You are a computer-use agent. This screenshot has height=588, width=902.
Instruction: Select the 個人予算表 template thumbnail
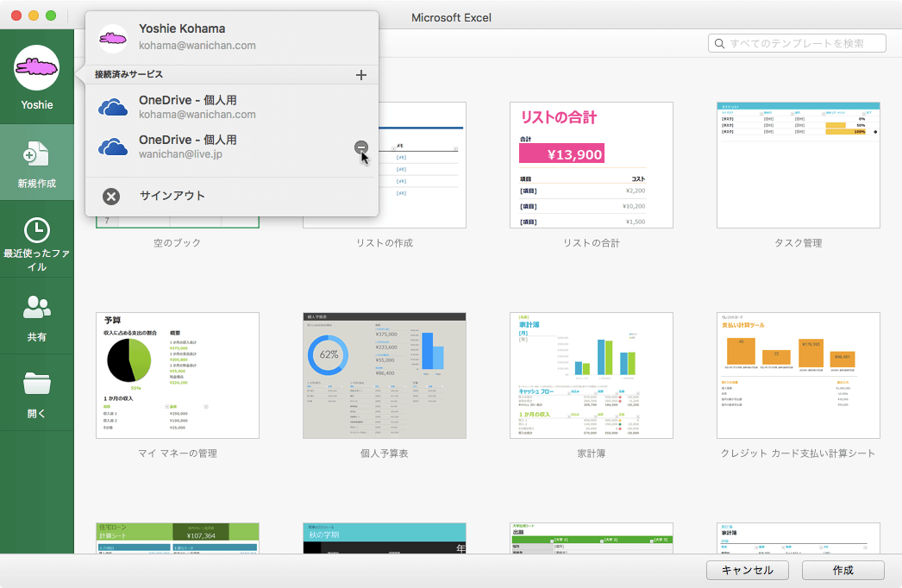point(385,376)
